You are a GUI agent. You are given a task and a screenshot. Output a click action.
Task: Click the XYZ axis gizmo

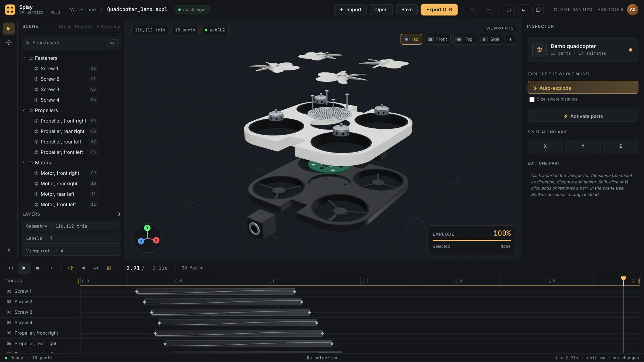[x=147, y=238]
